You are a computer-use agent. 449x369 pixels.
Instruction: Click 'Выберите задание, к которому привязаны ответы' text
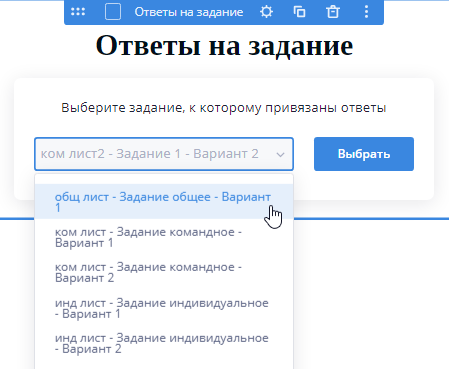click(224, 108)
